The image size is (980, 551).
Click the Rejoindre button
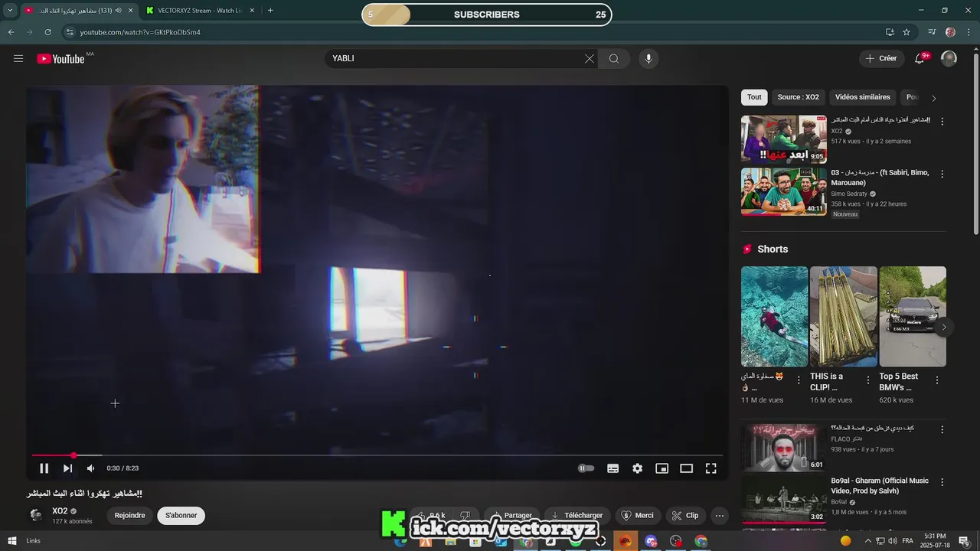129,516
